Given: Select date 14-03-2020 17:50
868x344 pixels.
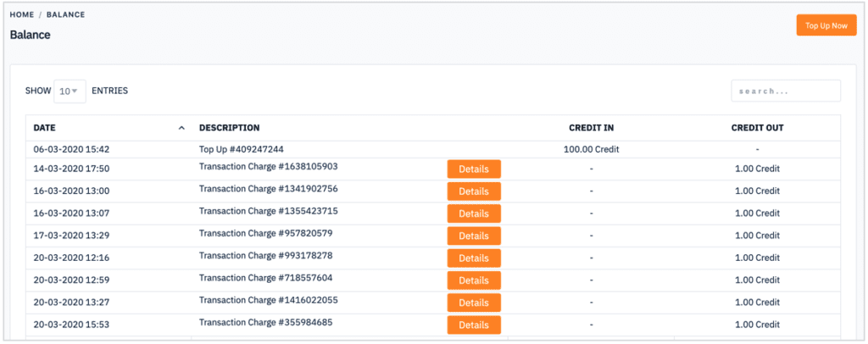Looking at the screenshot, I should tap(71, 169).
